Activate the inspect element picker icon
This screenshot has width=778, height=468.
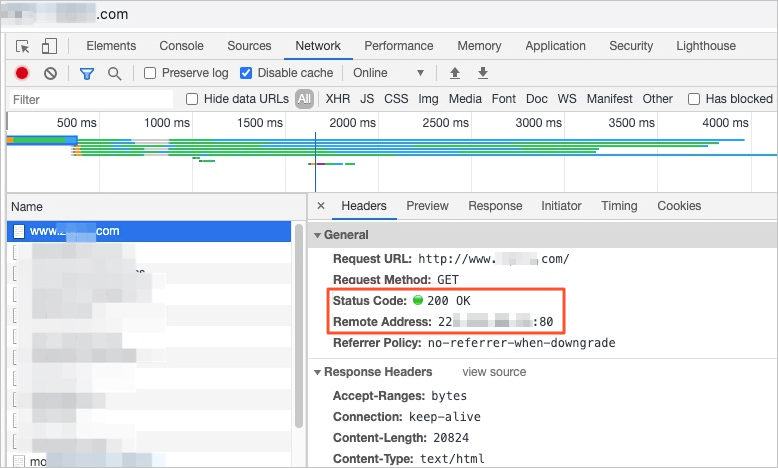tap(23, 46)
